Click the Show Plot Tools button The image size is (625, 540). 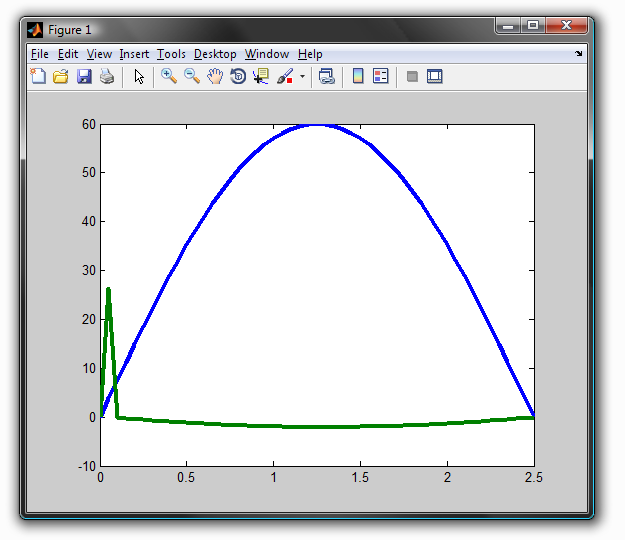435,76
